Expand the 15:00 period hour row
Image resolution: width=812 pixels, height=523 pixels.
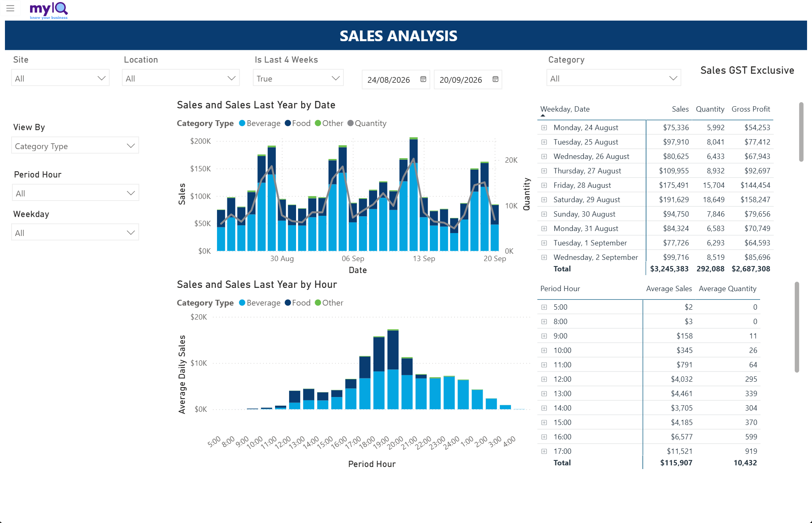tap(544, 423)
